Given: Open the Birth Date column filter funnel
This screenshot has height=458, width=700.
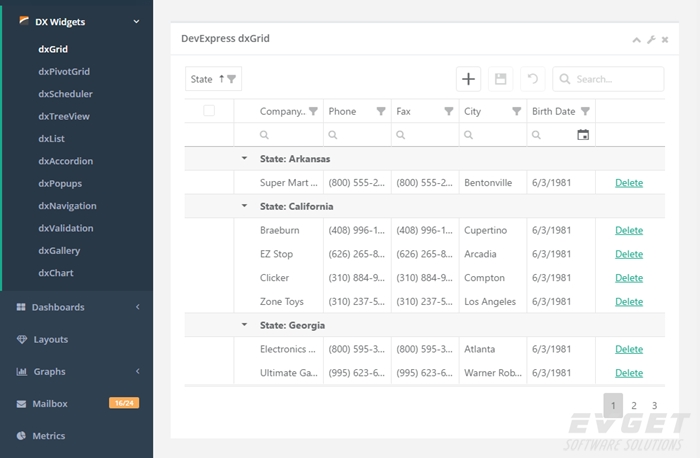Looking at the screenshot, I should (585, 111).
